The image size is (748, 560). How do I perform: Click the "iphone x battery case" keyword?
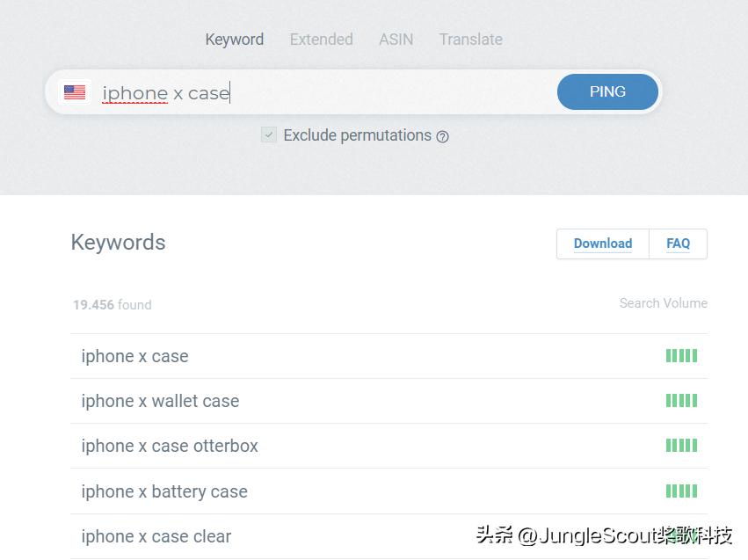click(164, 491)
